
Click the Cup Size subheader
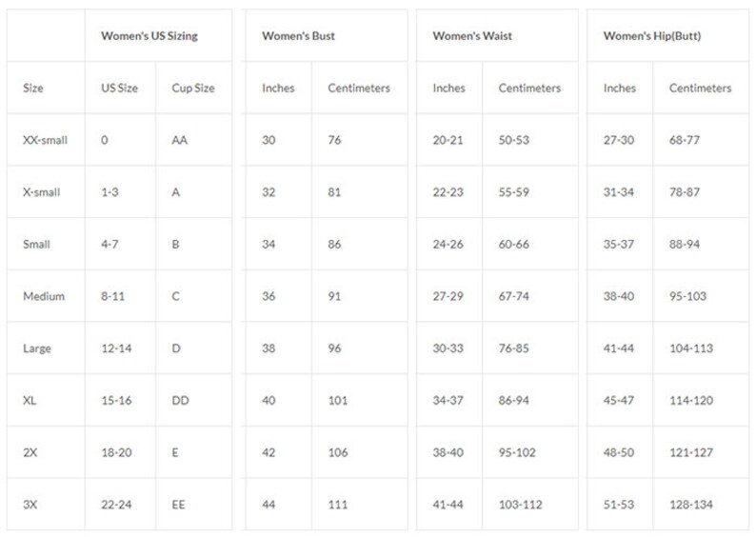193,89
